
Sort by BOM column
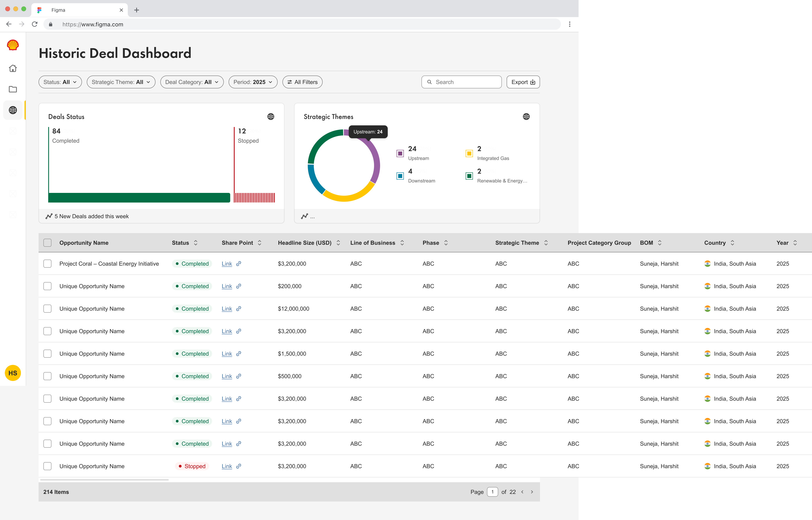point(659,243)
